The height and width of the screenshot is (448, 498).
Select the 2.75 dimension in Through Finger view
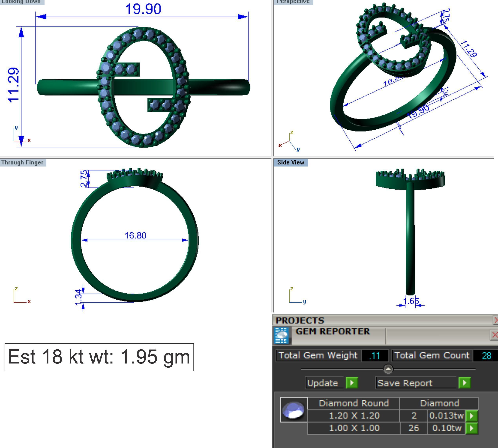(84, 178)
